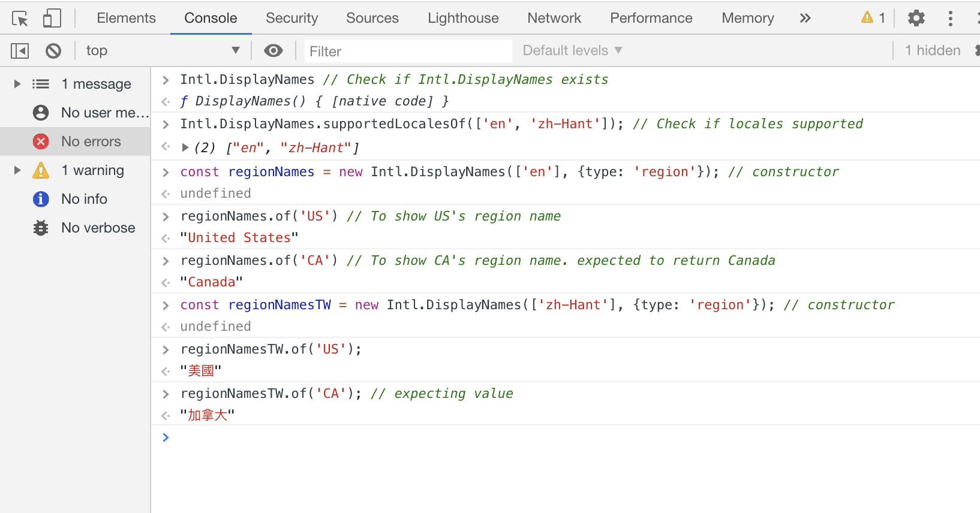Expand the 1 warning group
980x513 pixels.
pyautogui.click(x=17, y=170)
